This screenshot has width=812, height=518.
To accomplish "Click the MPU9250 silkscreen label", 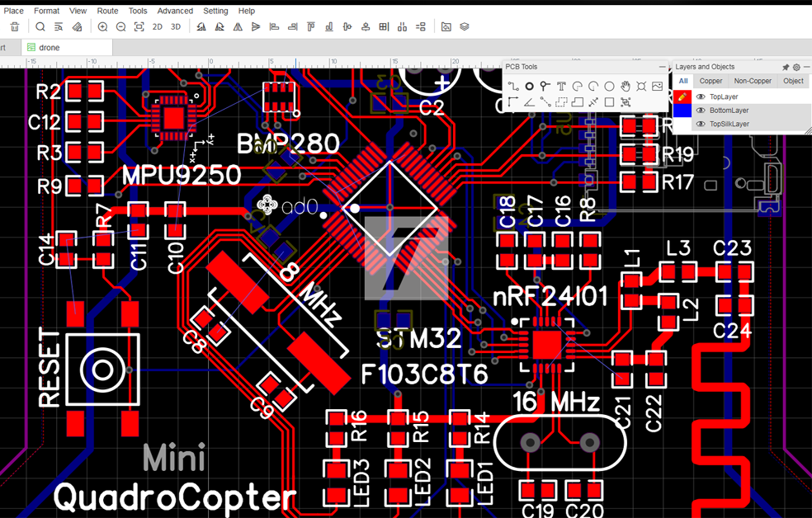I will (182, 176).
